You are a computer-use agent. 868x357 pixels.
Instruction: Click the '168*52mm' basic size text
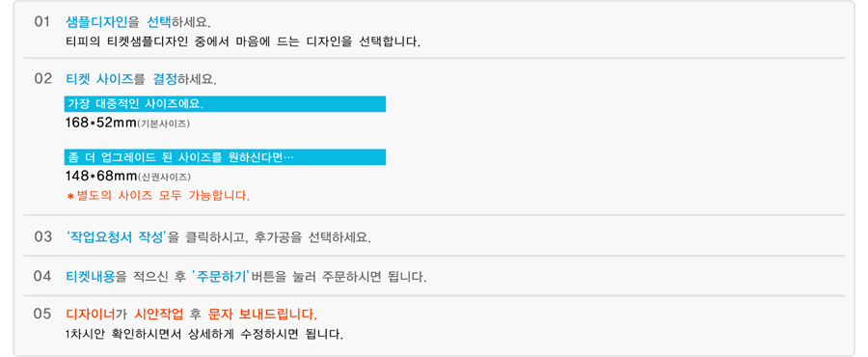coord(100,123)
